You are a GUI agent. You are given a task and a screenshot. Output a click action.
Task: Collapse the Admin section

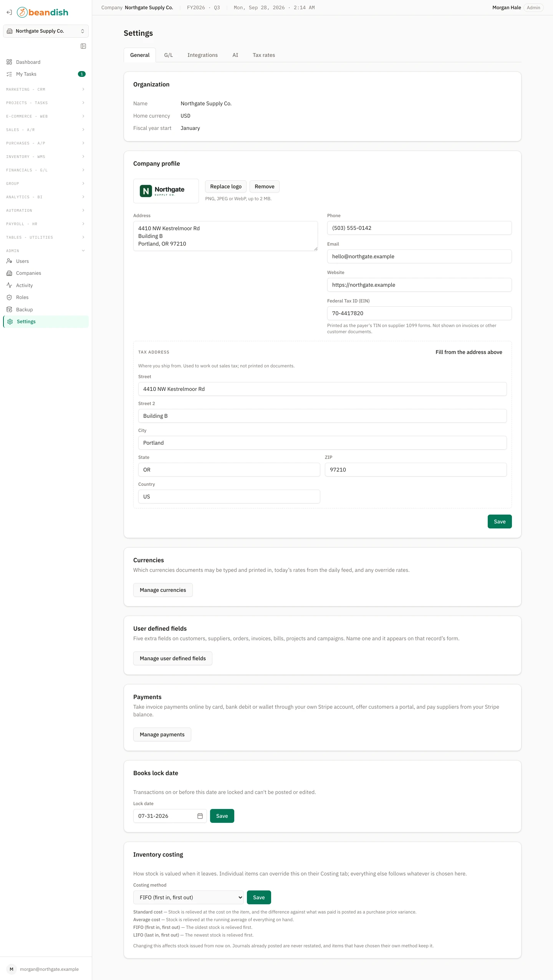[x=46, y=251]
